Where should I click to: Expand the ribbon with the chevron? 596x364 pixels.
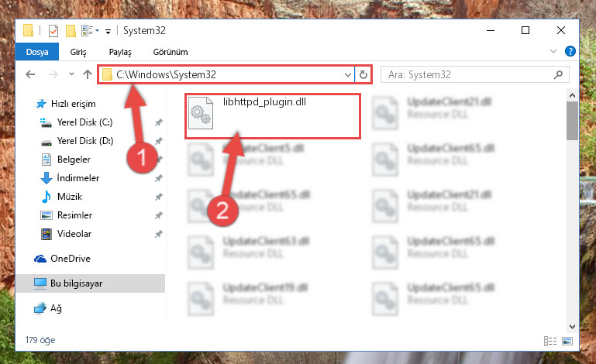(x=553, y=51)
